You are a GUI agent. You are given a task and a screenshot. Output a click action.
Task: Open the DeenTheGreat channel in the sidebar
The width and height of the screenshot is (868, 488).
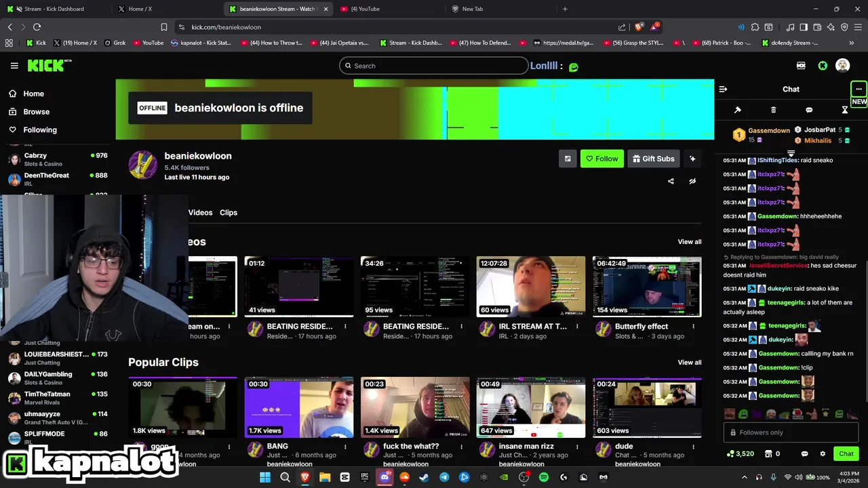point(58,179)
